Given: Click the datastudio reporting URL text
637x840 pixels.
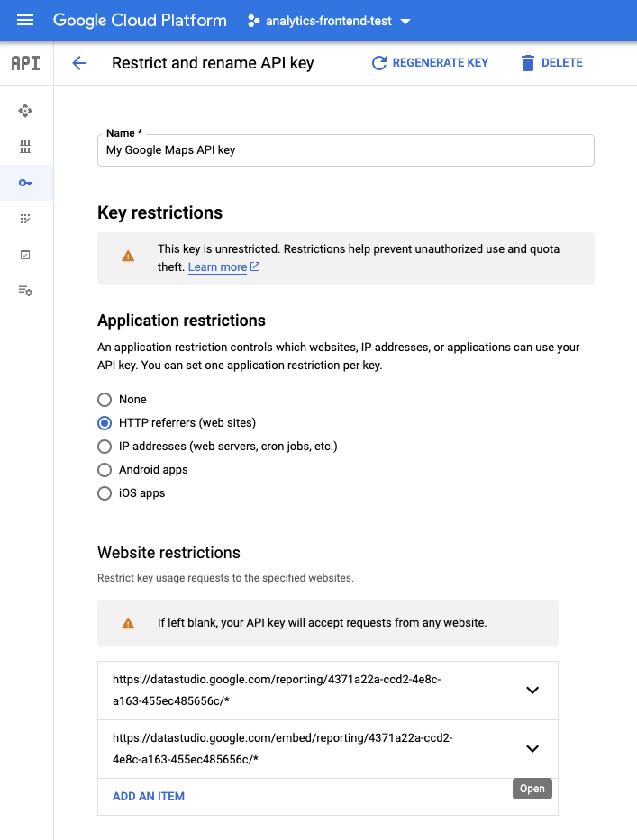Looking at the screenshot, I should point(277,690).
